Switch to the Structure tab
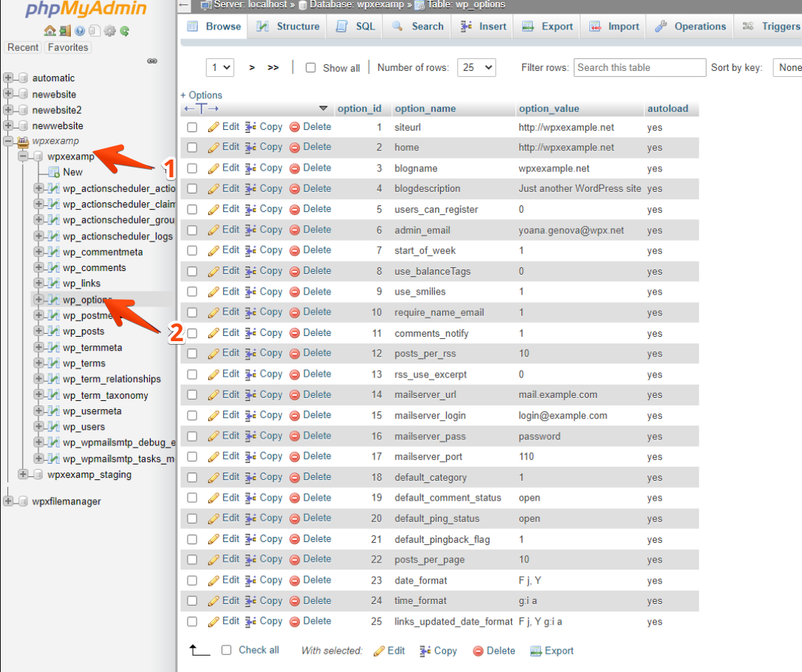Viewport: 802px width, 672px height. coord(288,26)
